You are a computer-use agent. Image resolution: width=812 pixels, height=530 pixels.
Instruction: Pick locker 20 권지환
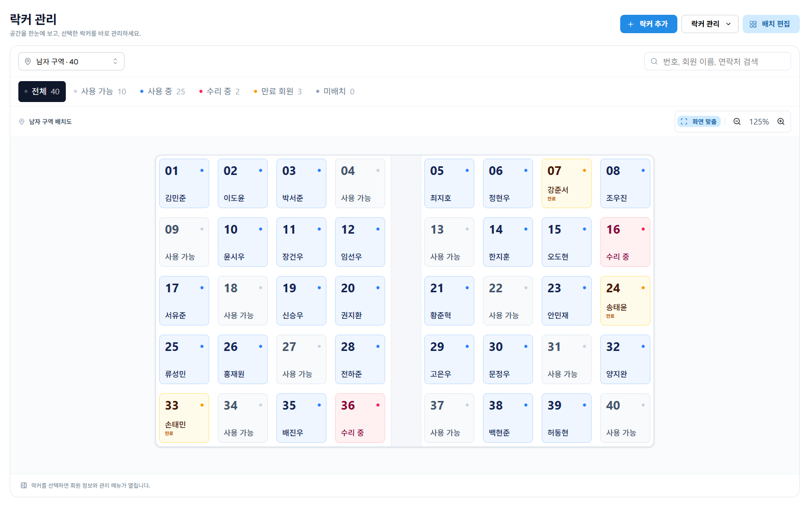pyautogui.click(x=360, y=301)
